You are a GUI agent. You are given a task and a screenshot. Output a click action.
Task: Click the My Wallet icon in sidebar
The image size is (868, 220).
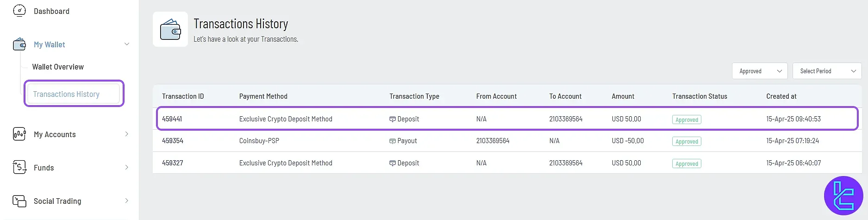[19, 44]
